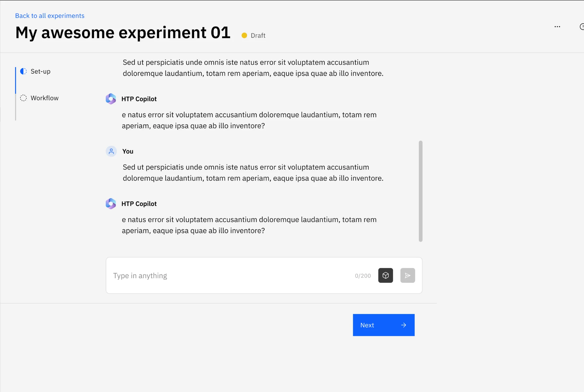584x392 pixels.
Task: Click the second HTP Copilot name label
Action: point(139,204)
